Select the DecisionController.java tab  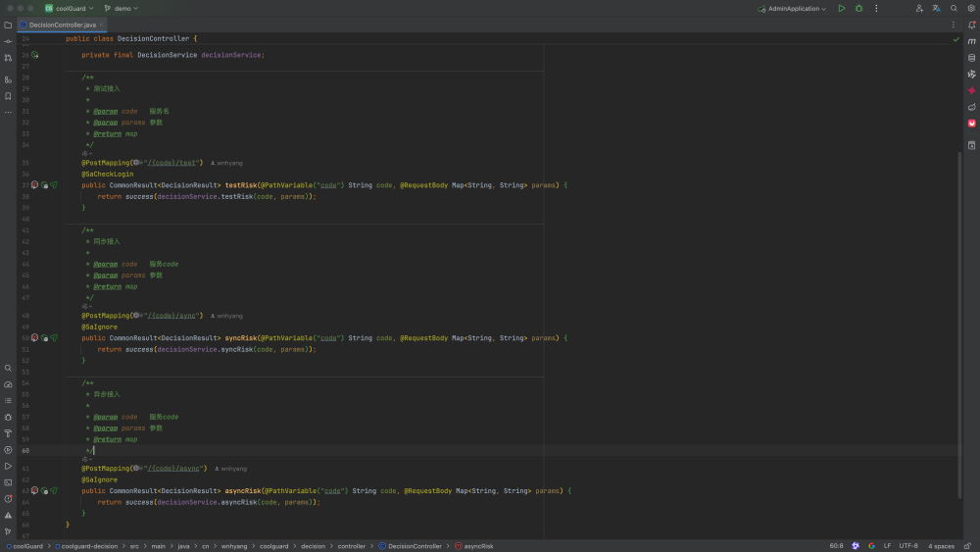click(x=62, y=25)
